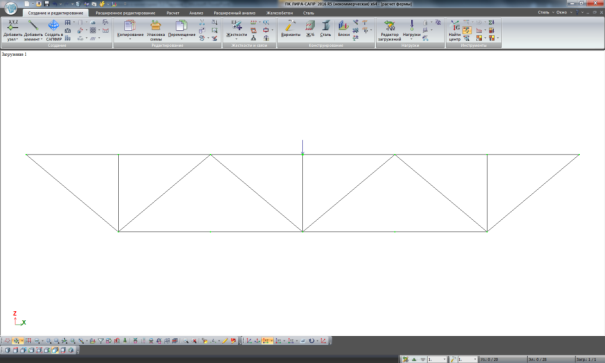Viewport: 605px width, 363px height.
Task: Open the Окно dropdown menu
Action: point(563,12)
